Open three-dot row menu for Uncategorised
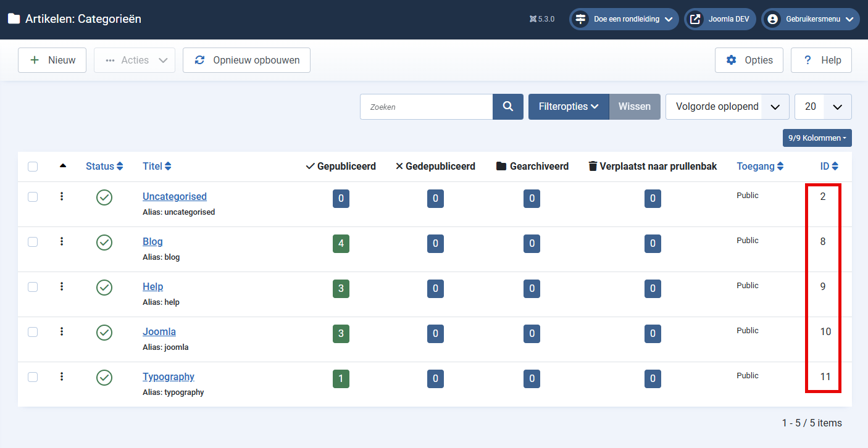Image resolution: width=868 pixels, height=448 pixels. pyautogui.click(x=62, y=197)
